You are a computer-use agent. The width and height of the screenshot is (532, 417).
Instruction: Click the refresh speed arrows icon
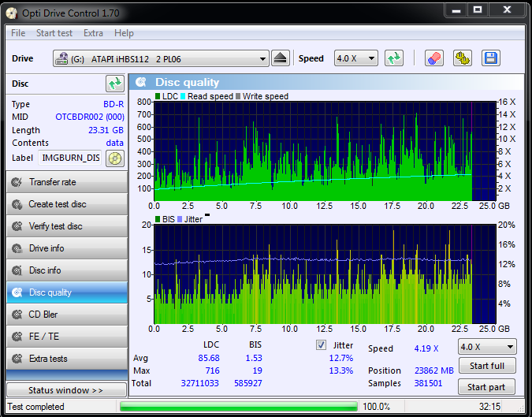pos(394,58)
